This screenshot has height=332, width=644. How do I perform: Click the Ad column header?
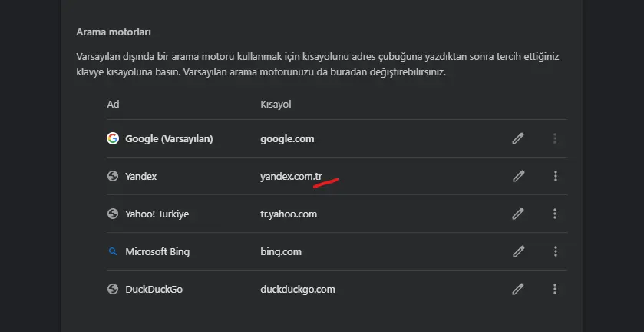pyautogui.click(x=113, y=104)
